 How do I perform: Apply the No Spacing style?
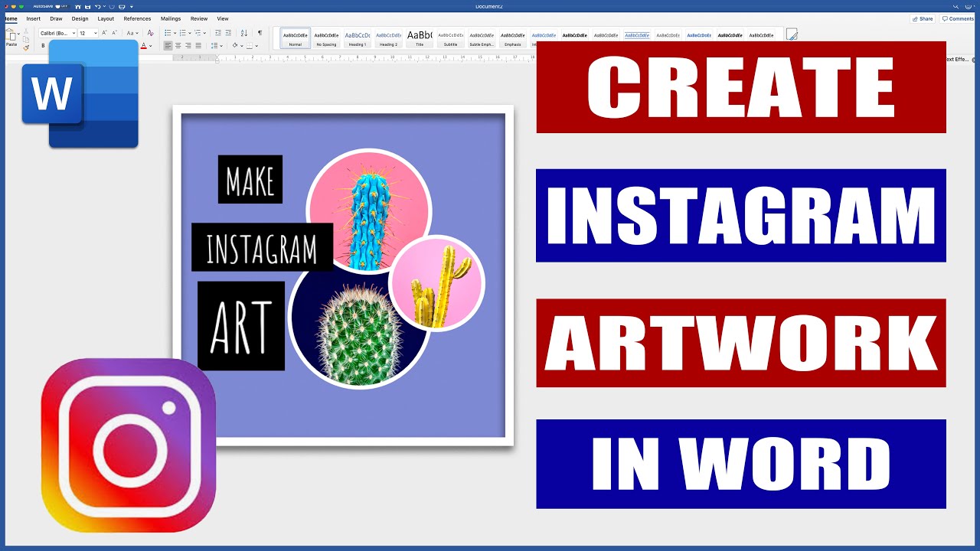point(326,38)
